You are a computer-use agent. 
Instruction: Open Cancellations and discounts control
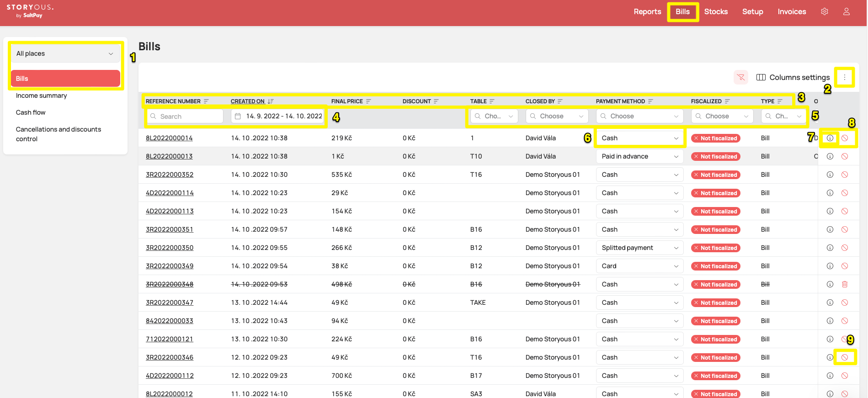[59, 134]
